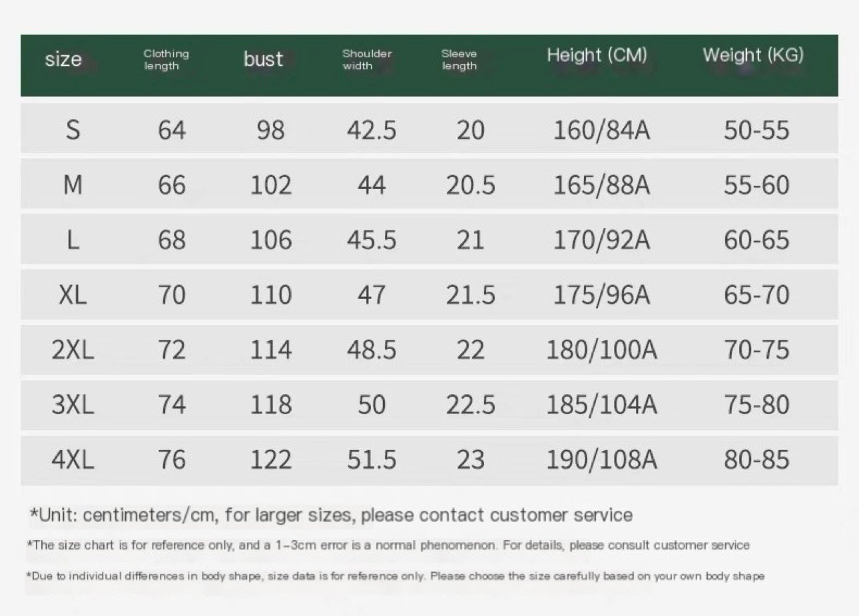Click the 'Clothing length' column header
Viewport: 859px width, 616px height.
166,59
